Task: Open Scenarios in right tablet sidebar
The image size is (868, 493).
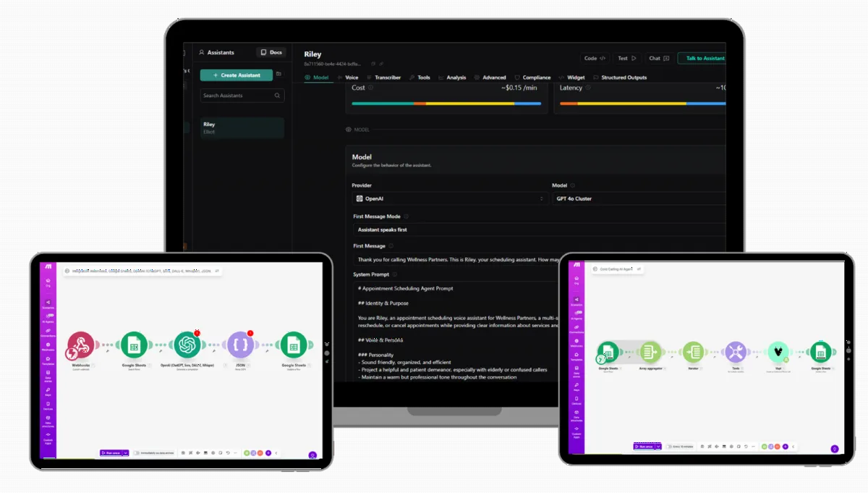Action: 576,300
